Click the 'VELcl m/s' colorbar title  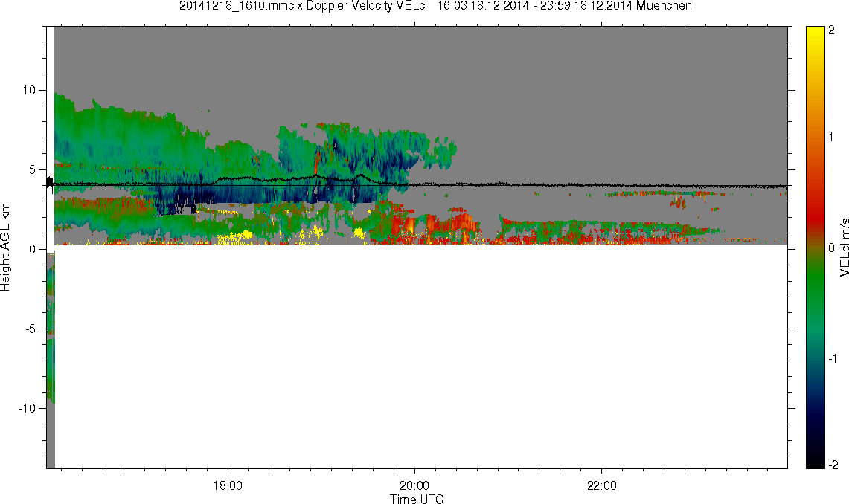coord(844,247)
